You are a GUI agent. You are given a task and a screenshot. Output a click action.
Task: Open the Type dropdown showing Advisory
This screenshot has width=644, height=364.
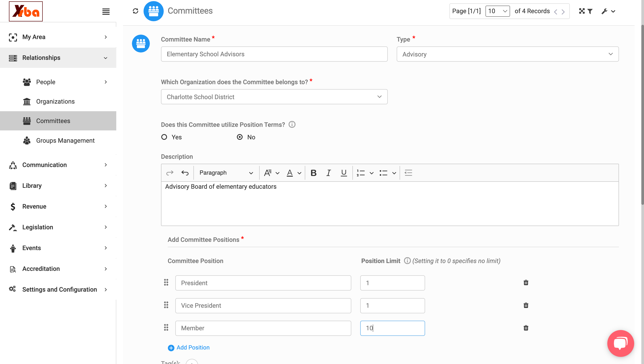(507, 54)
